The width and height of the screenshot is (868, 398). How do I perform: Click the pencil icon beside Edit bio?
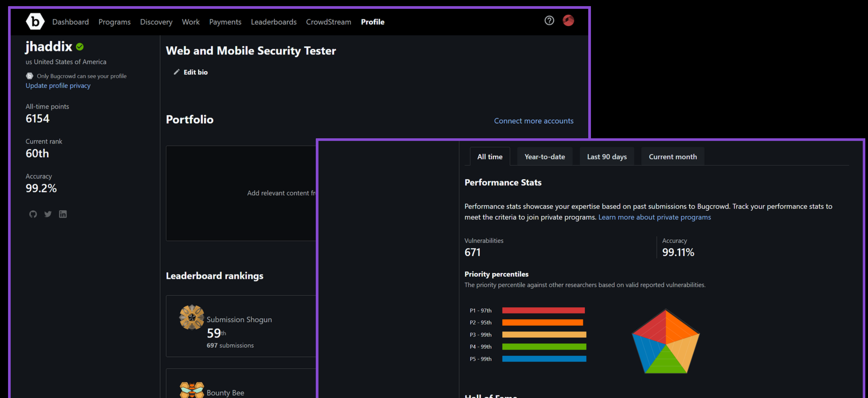pos(176,72)
